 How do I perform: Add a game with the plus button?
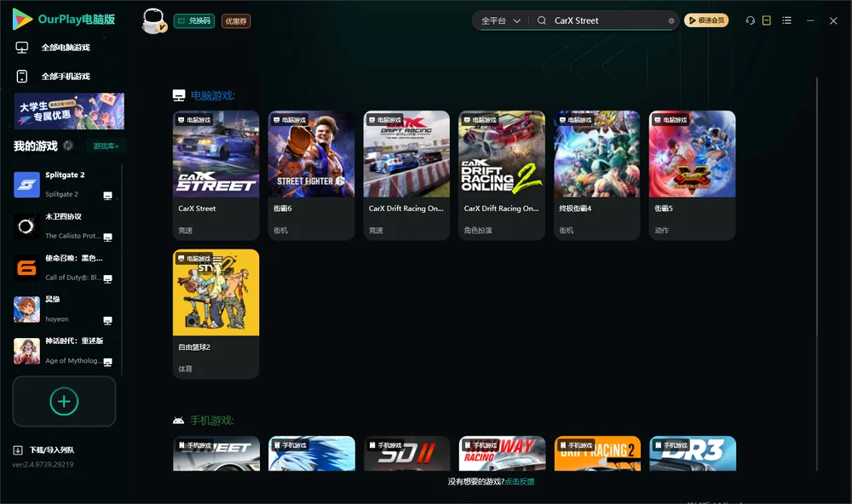pos(64,401)
